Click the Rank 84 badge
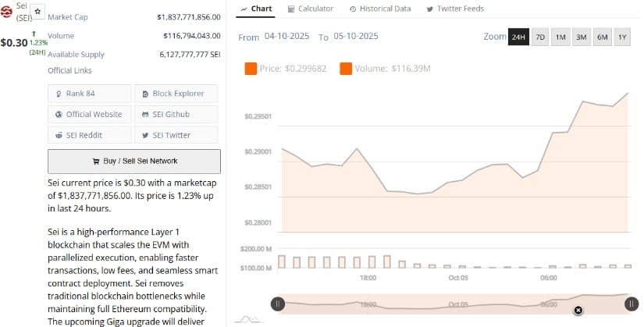Screen dimensions: 644x327 click(x=90, y=94)
